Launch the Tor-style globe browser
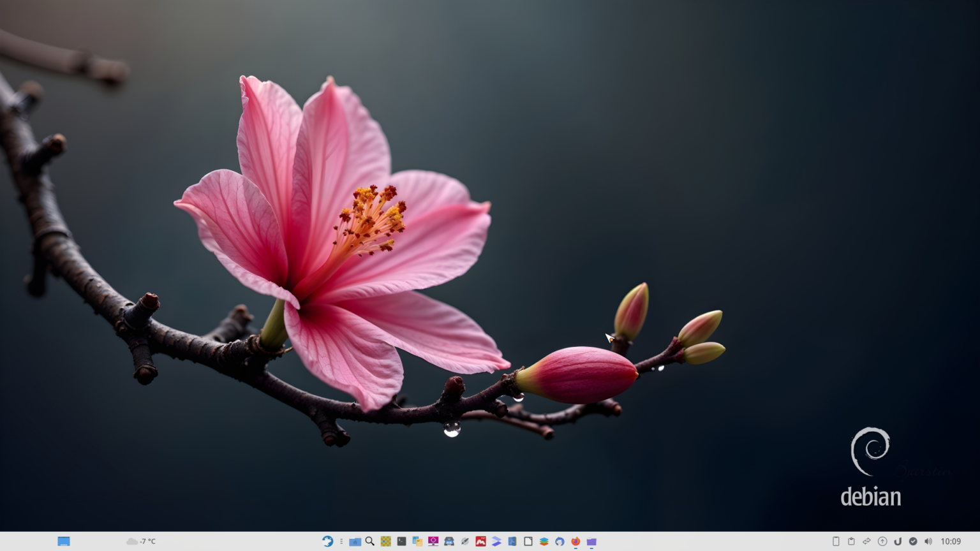980x551 pixels. pyautogui.click(x=328, y=541)
